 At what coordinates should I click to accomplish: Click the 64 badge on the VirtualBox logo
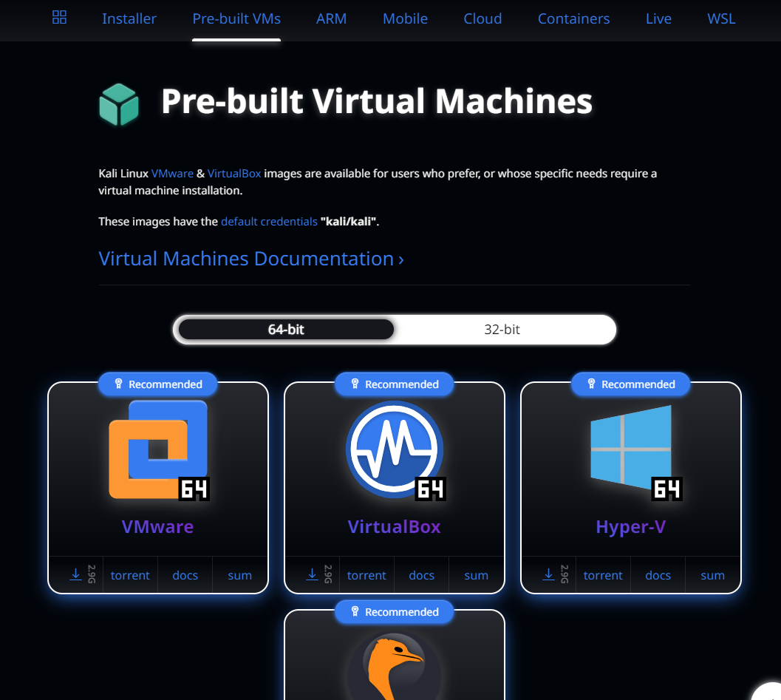[x=431, y=489]
